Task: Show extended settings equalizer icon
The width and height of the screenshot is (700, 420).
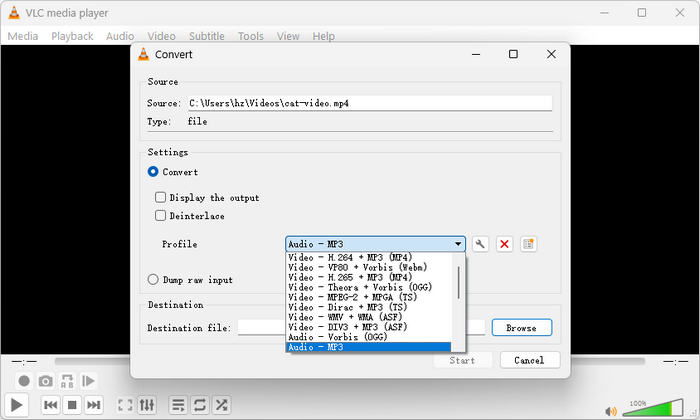Action: coord(147,405)
